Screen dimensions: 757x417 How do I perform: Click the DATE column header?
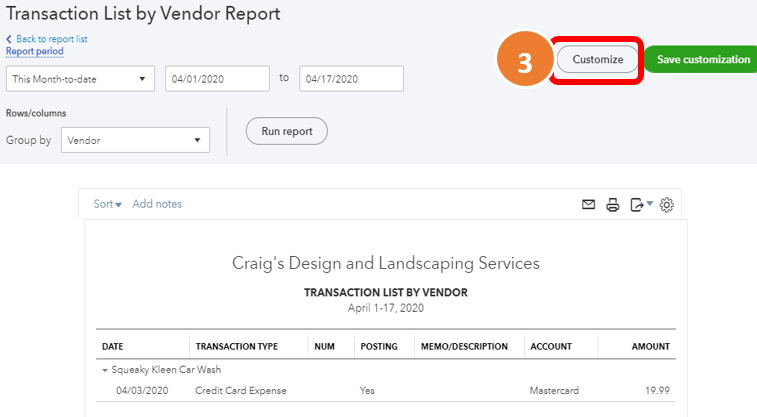click(x=113, y=347)
